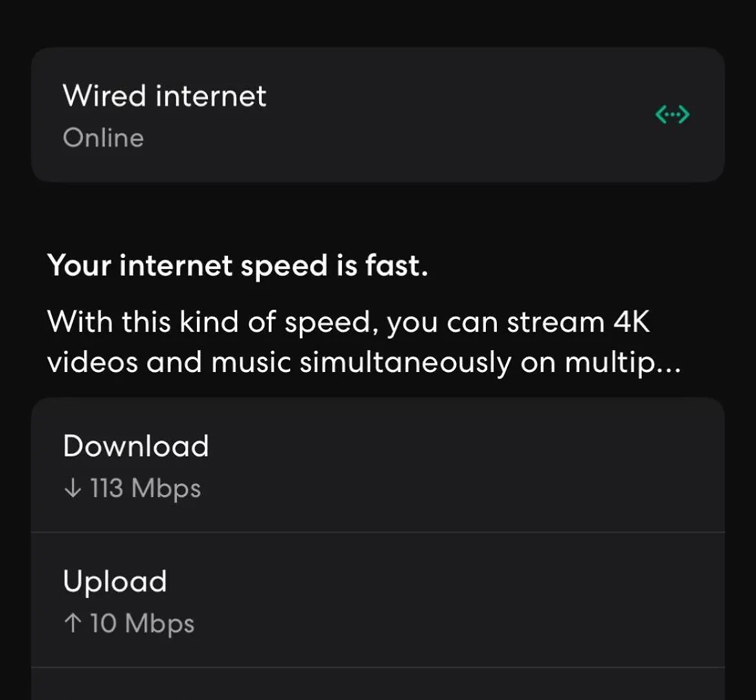Click the "Download" label
The image size is (756, 700).
pyautogui.click(x=136, y=446)
